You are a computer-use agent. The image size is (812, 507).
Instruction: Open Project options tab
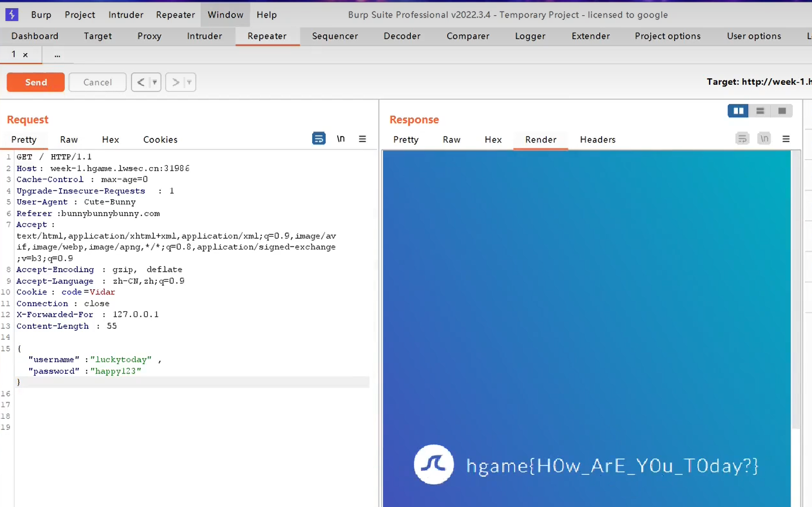(668, 36)
